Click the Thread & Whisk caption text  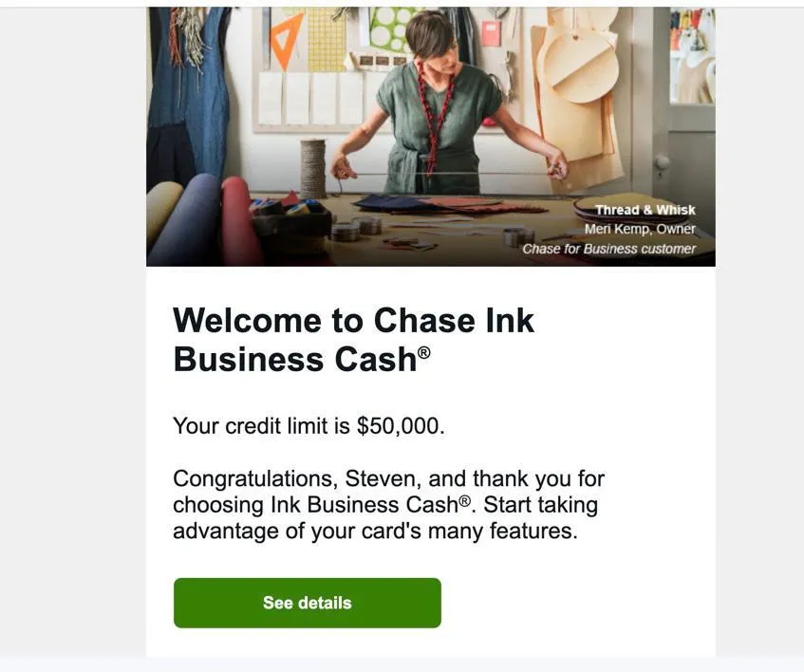pos(645,210)
